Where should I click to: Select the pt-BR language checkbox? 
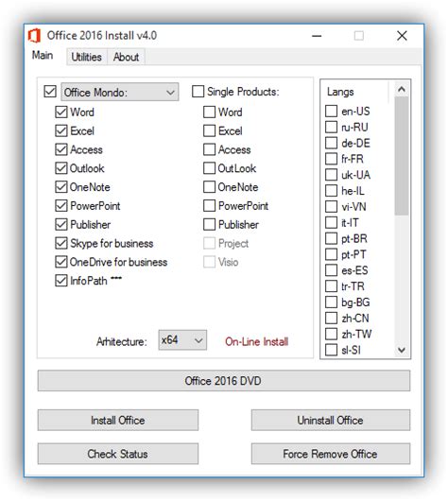click(332, 238)
